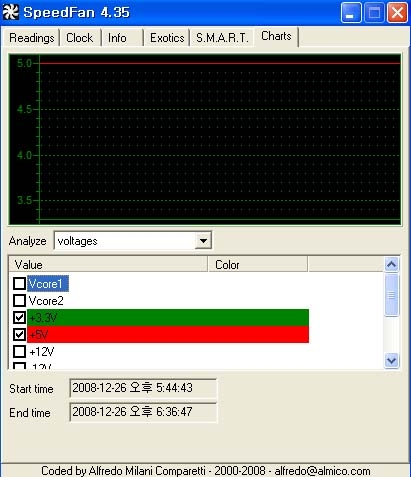
Task: Click the scroll up arrow in value list
Action: pos(391,265)
